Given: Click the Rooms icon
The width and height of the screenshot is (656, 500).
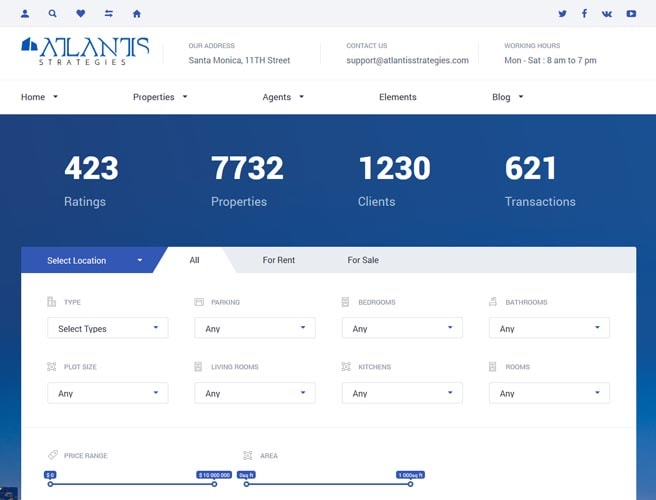Looking at the screenshot, I should [492, 367].
